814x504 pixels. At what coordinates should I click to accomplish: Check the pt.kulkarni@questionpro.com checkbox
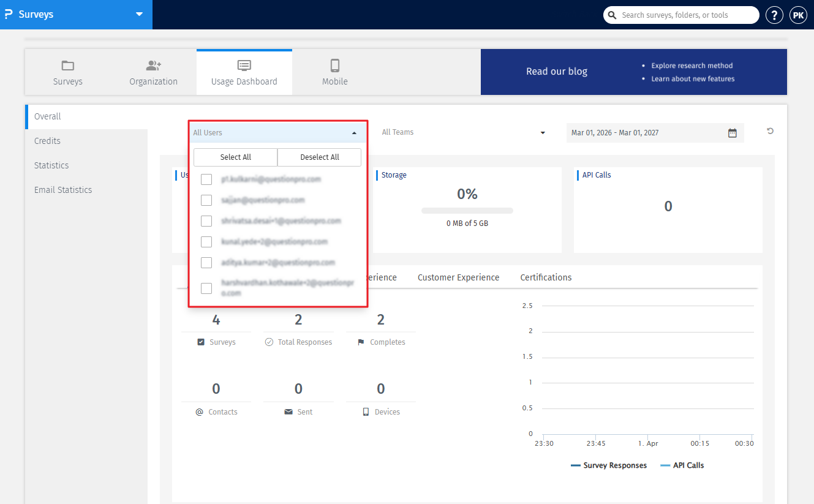click(x=206, y=179)
